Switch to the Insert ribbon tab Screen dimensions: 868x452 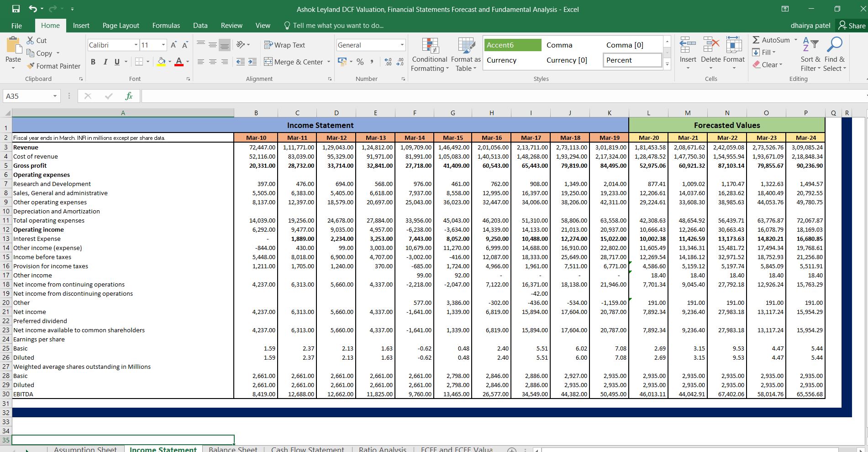coord(81,26)
